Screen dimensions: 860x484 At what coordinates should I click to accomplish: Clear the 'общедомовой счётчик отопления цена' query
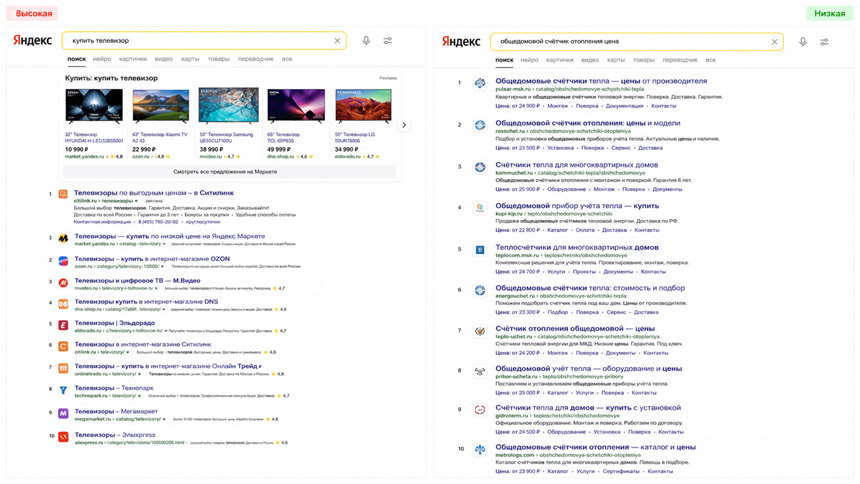click(x=774, y=42)
